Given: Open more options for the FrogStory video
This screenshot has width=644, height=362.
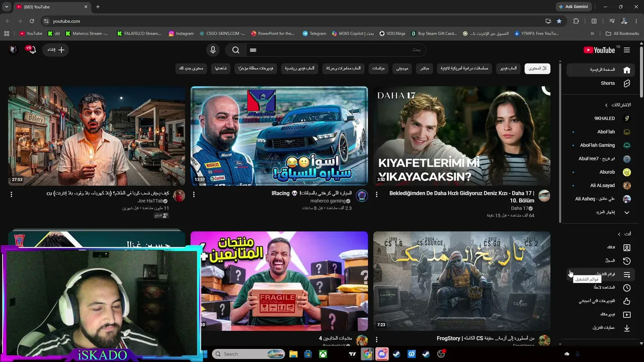Looking at the screenshot, I should pos(376,339).
